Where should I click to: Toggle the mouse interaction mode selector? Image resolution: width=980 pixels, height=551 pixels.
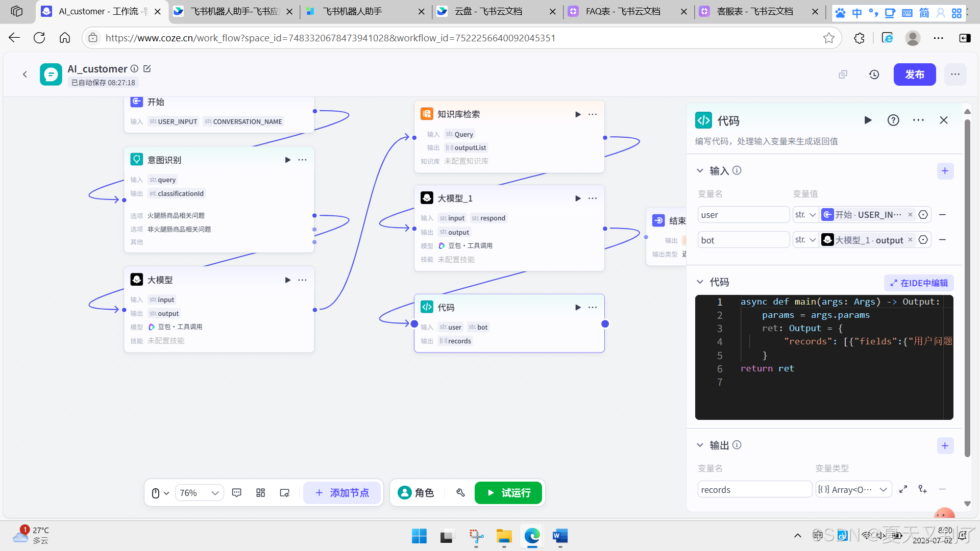(x=160, y=493)
